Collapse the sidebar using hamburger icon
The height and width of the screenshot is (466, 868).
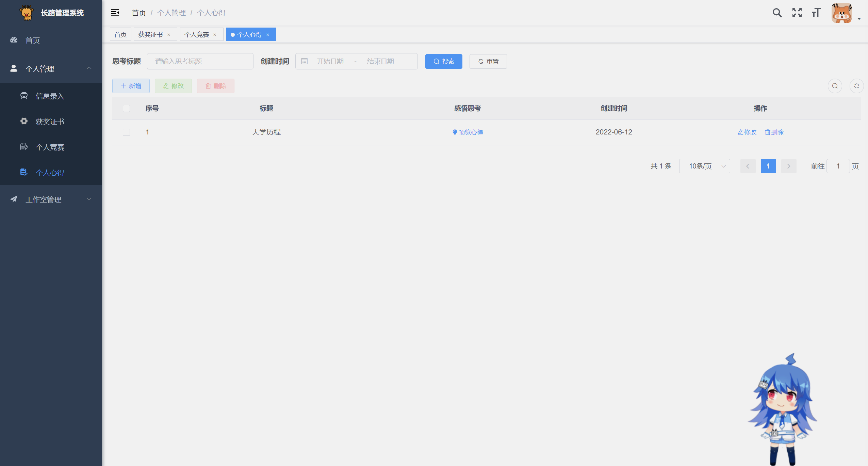(x=115, y=13)
